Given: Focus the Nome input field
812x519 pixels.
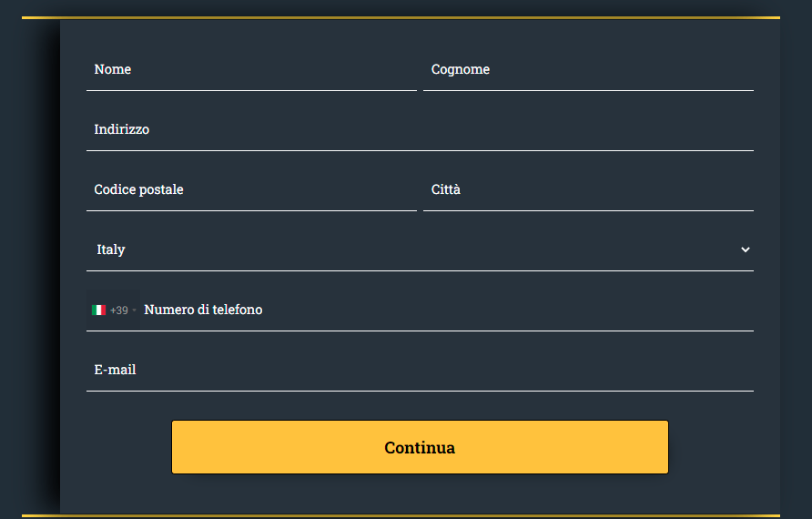Looking at the screenshot, I should 251,69.
